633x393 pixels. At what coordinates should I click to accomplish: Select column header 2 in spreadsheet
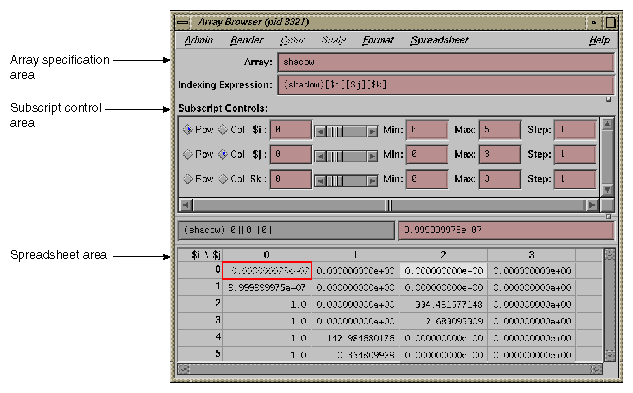pos(443,255)
